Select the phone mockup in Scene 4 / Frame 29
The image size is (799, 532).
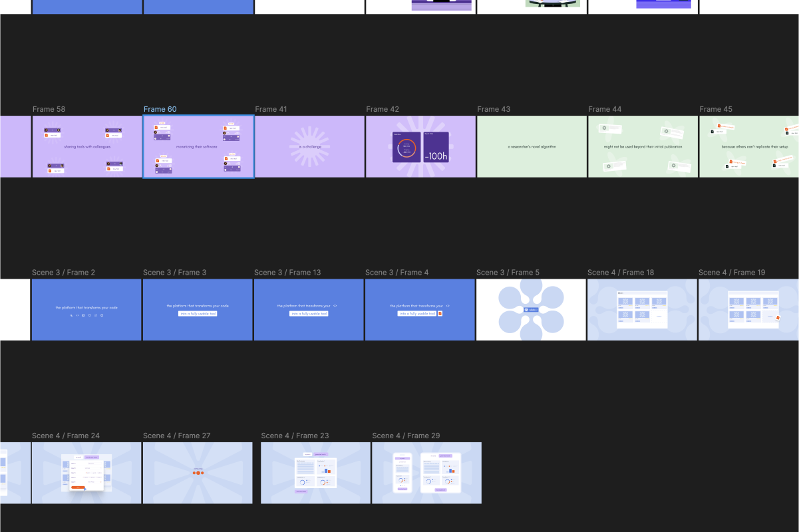(x=402, y=473)
